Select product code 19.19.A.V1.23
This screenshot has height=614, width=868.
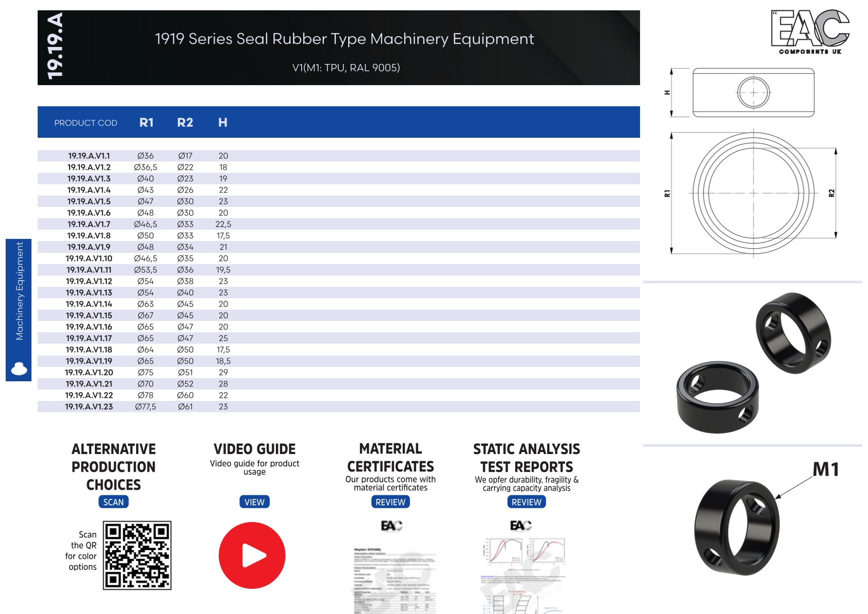(x=89, y=407)
